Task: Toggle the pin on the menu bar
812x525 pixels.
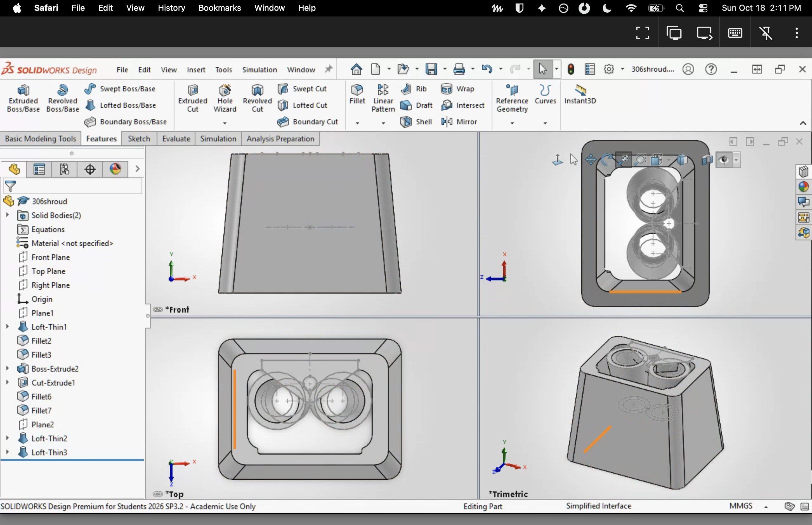Action: (328, 69)
